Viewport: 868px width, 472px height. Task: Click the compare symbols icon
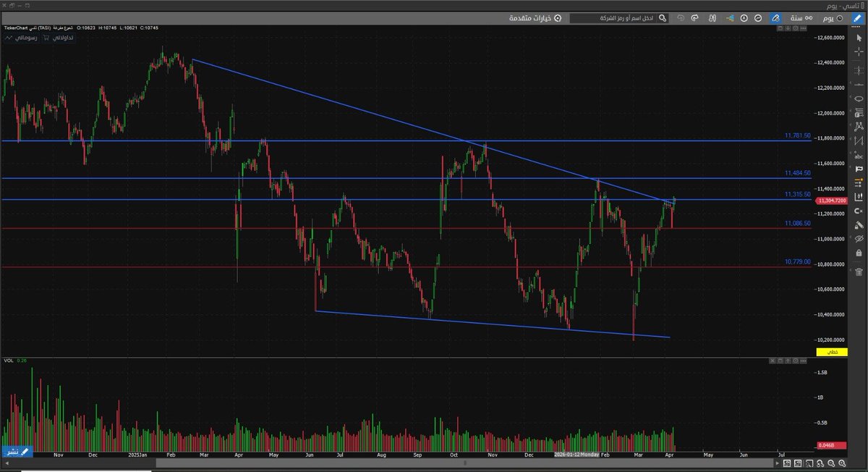coord(712,18)
